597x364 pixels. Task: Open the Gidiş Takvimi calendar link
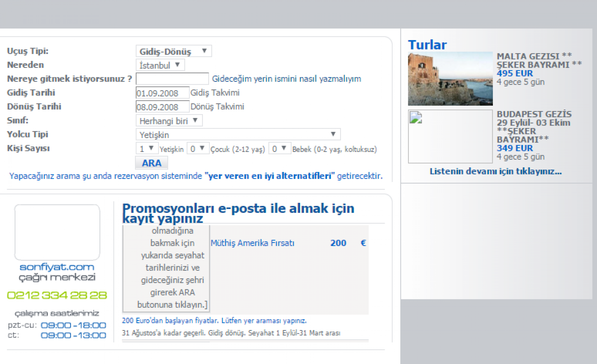click(215, 93)
